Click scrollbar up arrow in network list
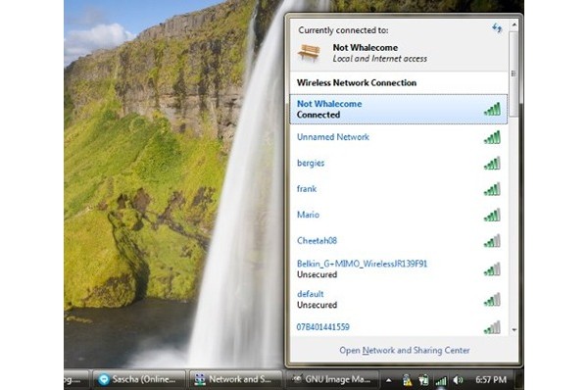Viewport: 588px width, 390px height. click(514, 24)
